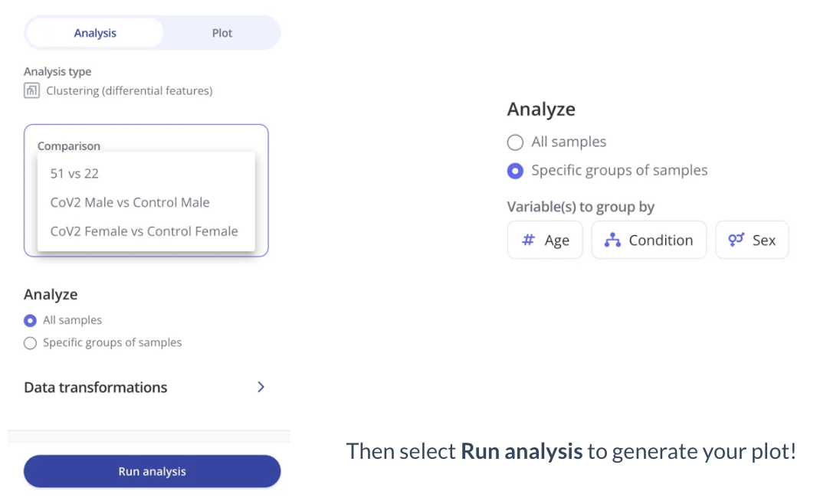817x504 pixels.
Task: Switch to the Analysis tab
Action: click(95, 34)
